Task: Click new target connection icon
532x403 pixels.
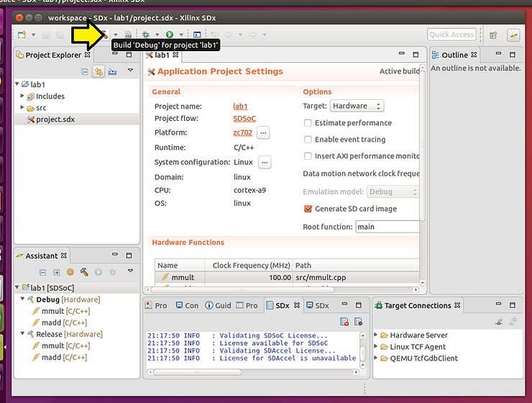Action: click(499, 322)
